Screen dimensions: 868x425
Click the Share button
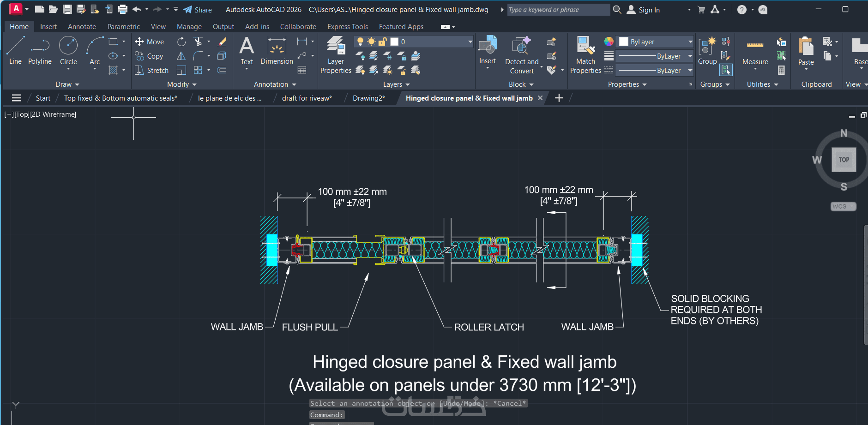coord(198,10)
